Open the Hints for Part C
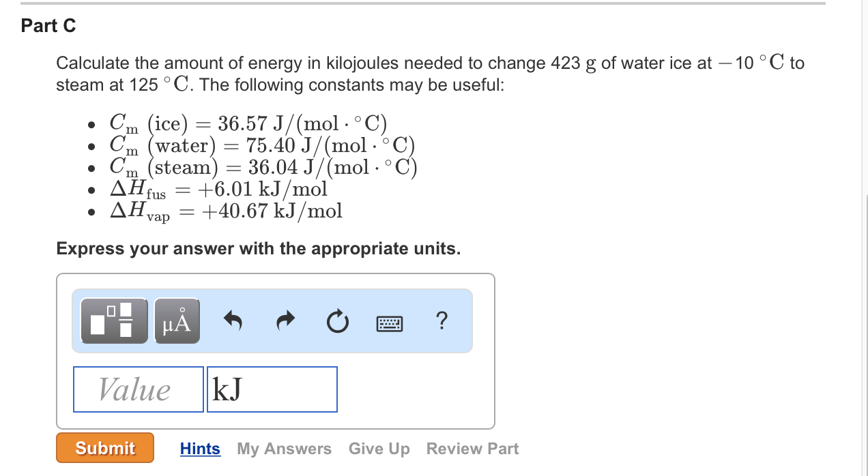868x476 pixels. click(200, 447)
